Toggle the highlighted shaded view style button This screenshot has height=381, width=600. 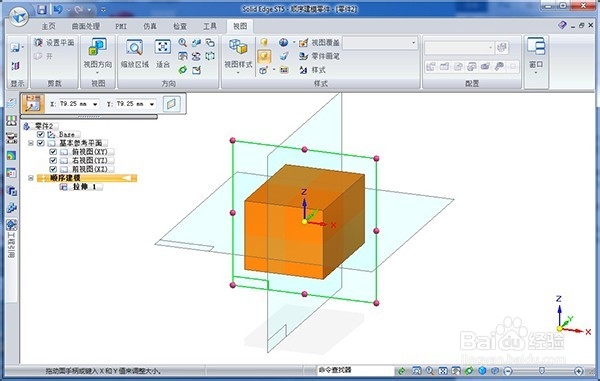(264, 57)
